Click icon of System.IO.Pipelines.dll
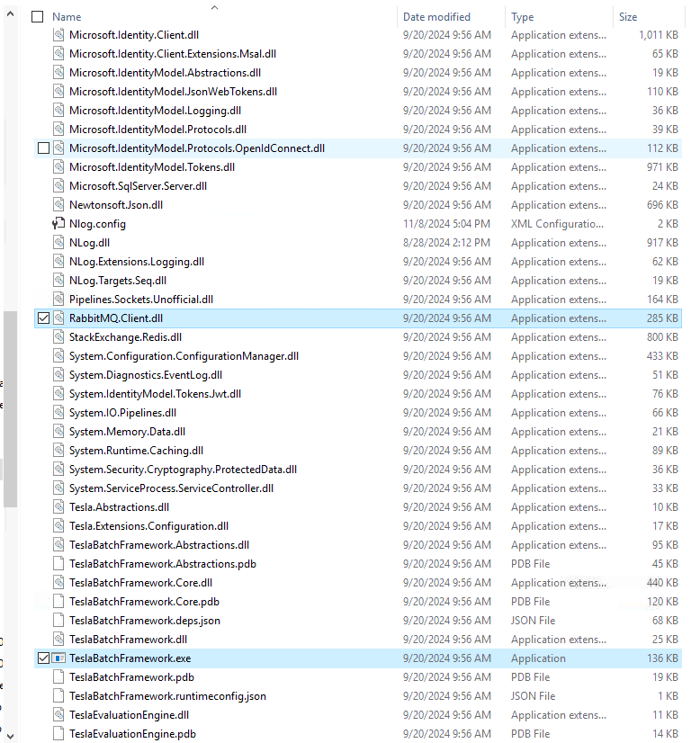The image size is (700, 743). point(58,413)
